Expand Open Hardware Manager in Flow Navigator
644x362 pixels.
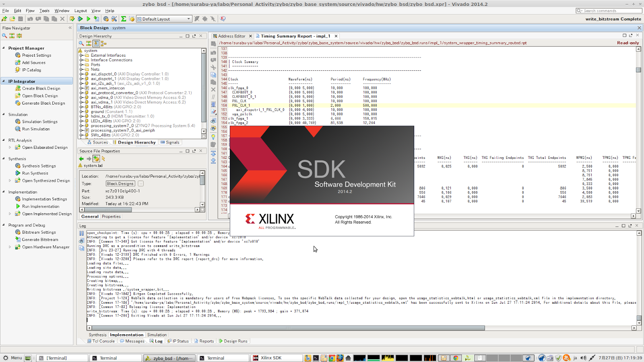10,247
